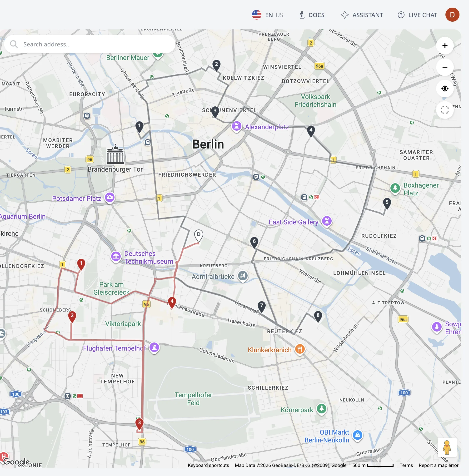This screenshot has width=469, height=476.
Task: Click the Search address input field
Action: coord(90,44)
